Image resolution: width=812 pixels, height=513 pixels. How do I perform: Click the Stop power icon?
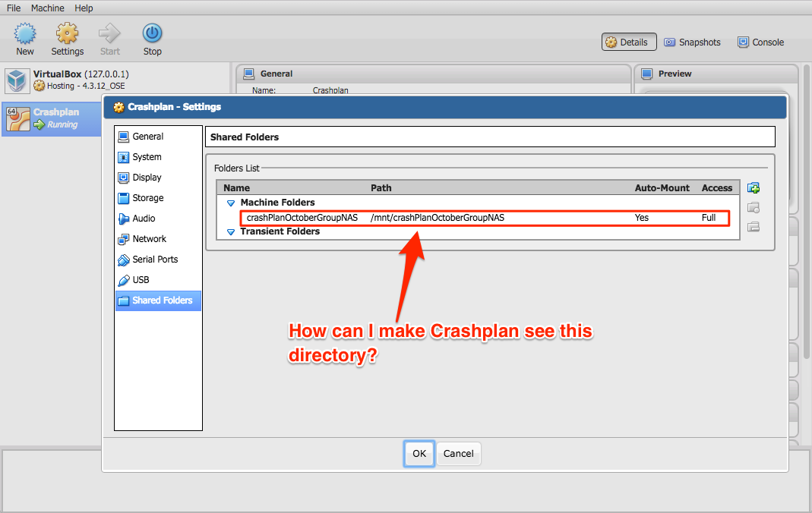tap(152, 33)
